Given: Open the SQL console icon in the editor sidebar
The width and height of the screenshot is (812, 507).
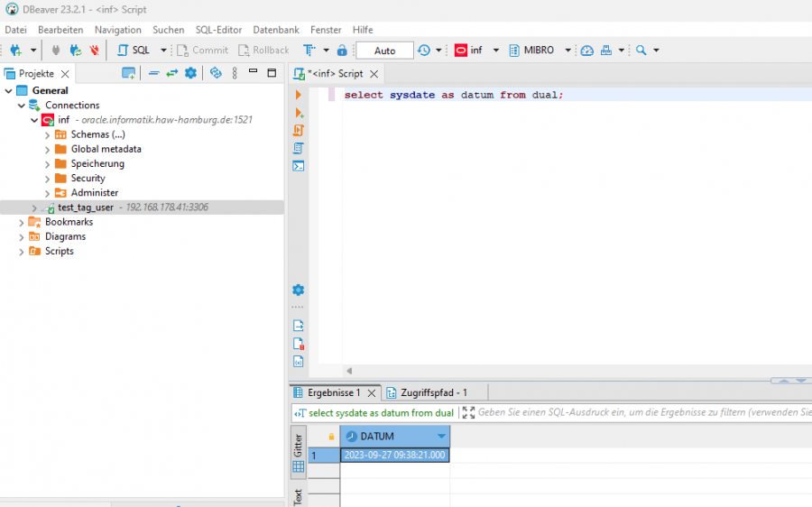Looking at the screenshot, I should pyautogui.click(x=299, y=166).
